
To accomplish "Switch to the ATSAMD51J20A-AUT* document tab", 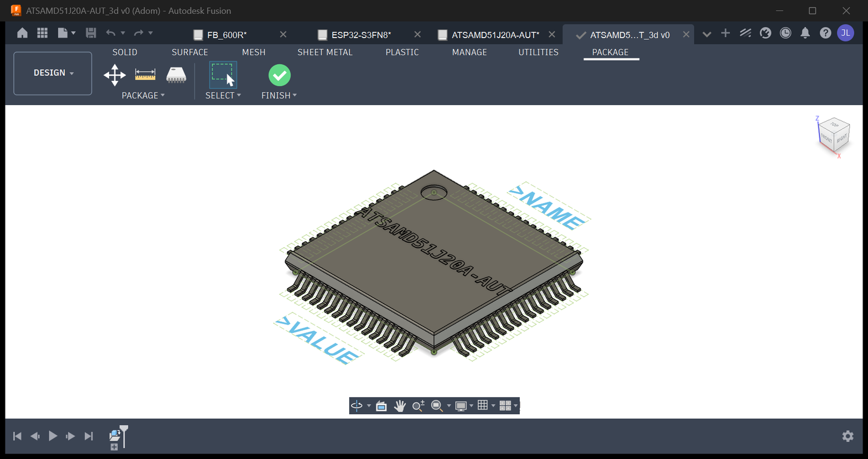I will pos(495,35).
